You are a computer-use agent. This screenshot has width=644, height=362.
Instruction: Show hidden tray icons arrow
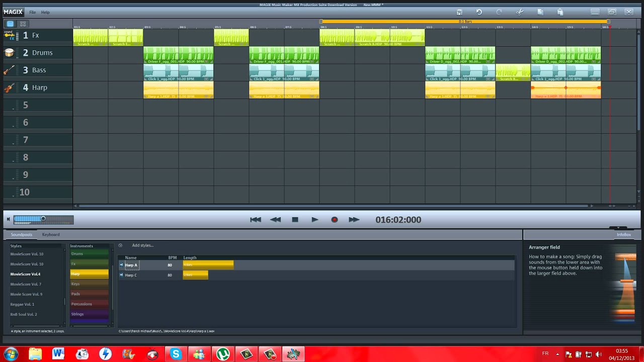557,354
